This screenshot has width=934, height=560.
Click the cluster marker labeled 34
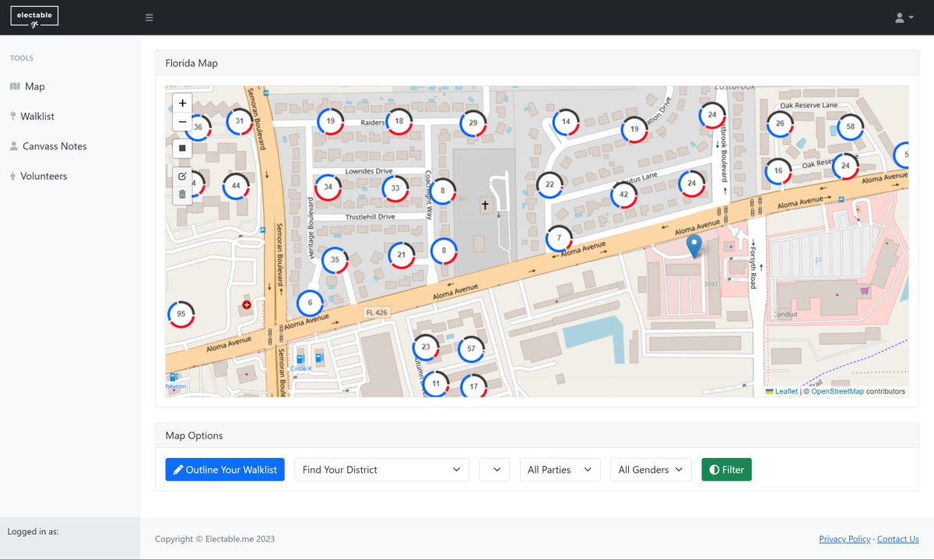coord(328,187)
